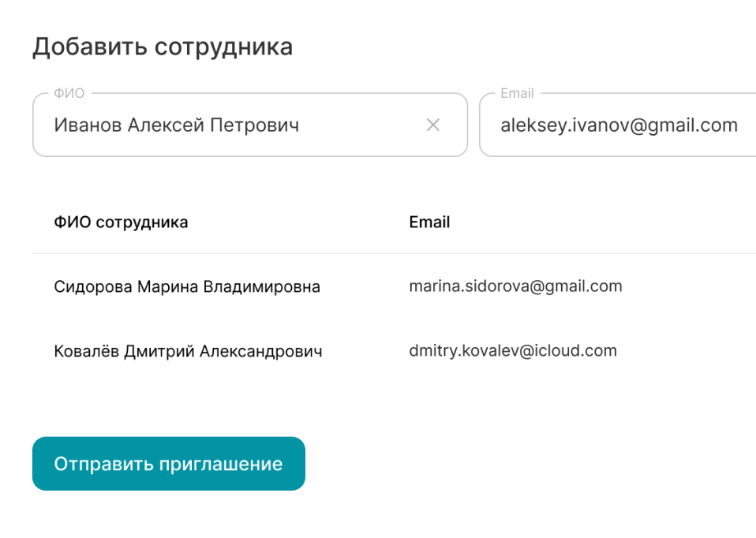Click gmail.com inside the Email input

(x=697, y=125)
